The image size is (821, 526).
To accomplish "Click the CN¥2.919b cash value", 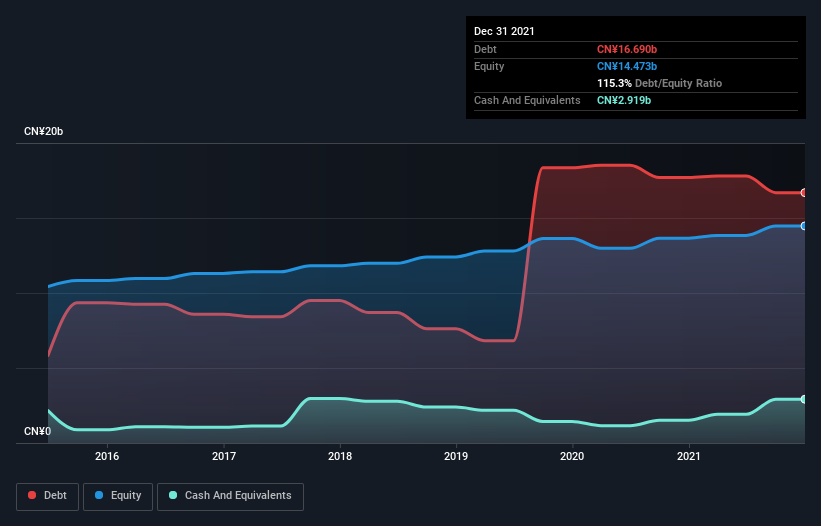I will pos(624,100).
